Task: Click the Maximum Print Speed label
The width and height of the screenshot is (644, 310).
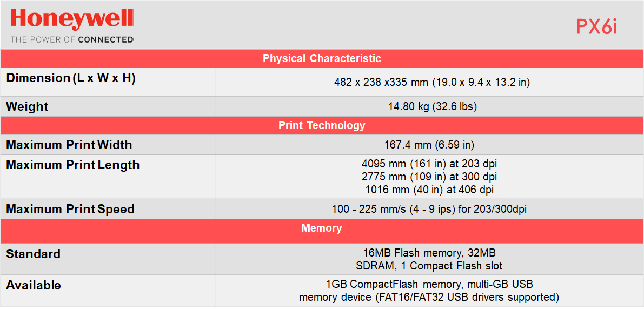Action: 70,210
